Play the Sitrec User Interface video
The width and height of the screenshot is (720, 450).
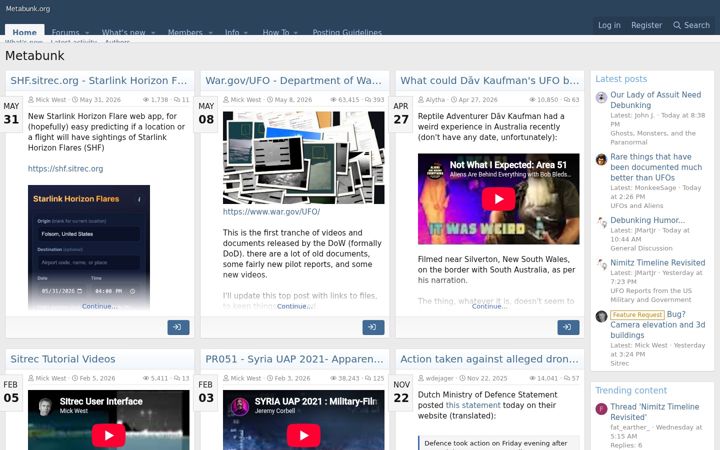point(109,435)
